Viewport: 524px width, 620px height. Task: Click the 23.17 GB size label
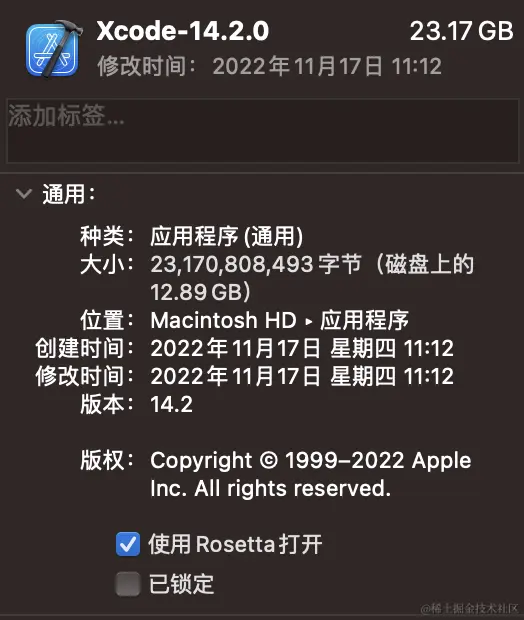(462, 31)
